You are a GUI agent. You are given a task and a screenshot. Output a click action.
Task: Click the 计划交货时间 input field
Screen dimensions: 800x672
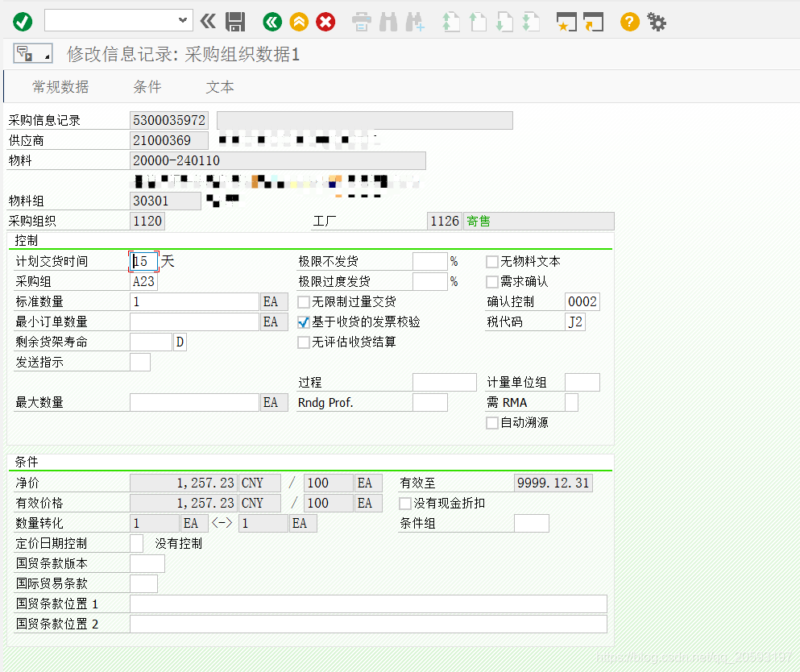(x=144, y=261)
